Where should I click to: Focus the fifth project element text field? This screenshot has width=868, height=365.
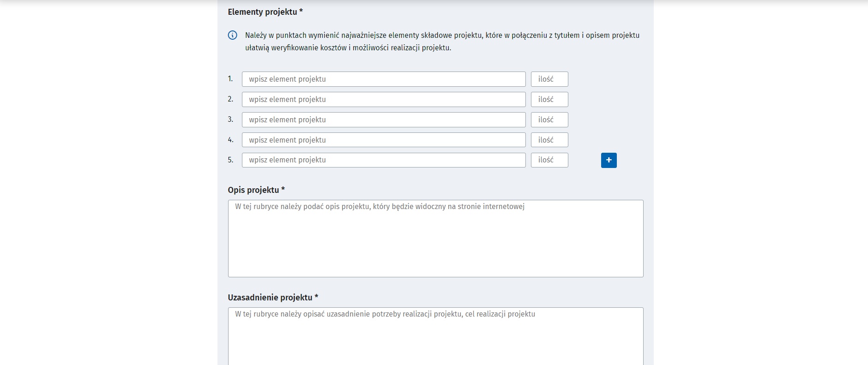(x=384, y=160)
